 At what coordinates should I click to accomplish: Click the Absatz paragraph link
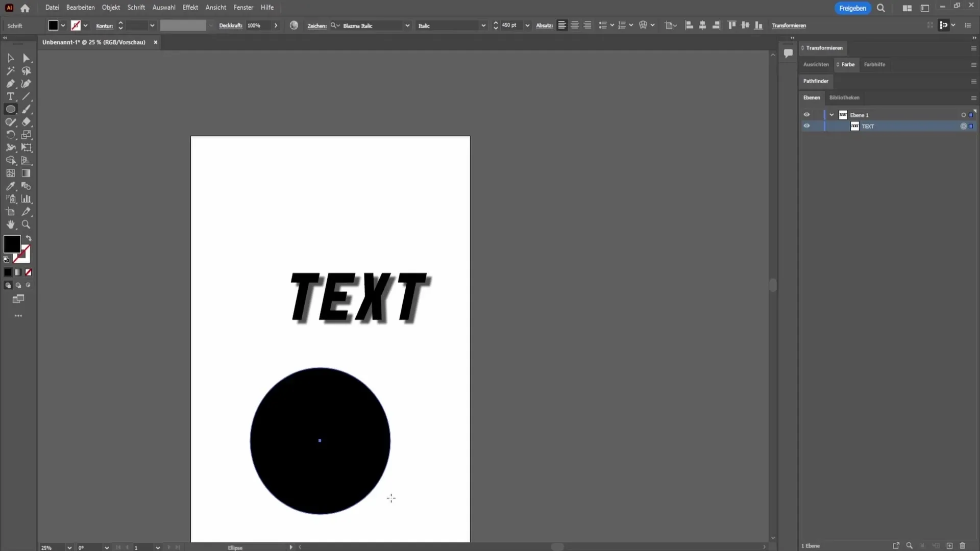pyautogui.click(x=544, y=26)
